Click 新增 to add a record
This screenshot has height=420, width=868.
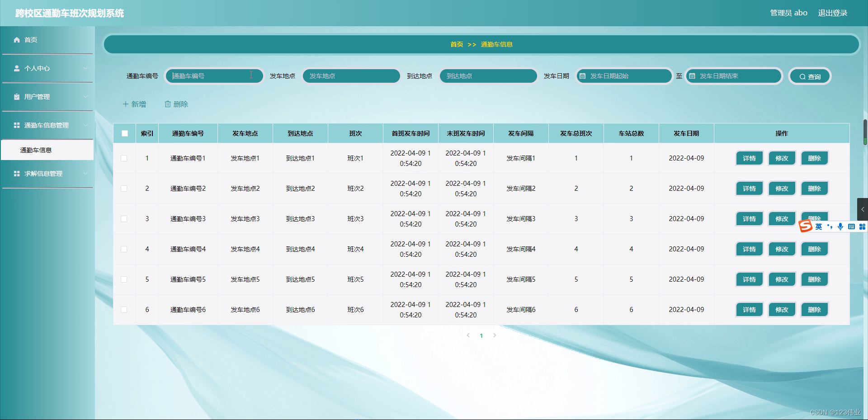(134, 104)
